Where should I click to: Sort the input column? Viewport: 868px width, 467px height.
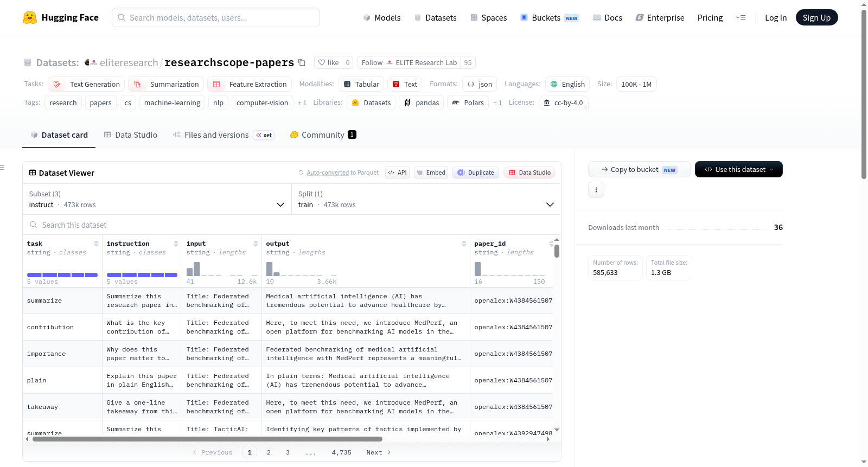click(x=256, y=244)
